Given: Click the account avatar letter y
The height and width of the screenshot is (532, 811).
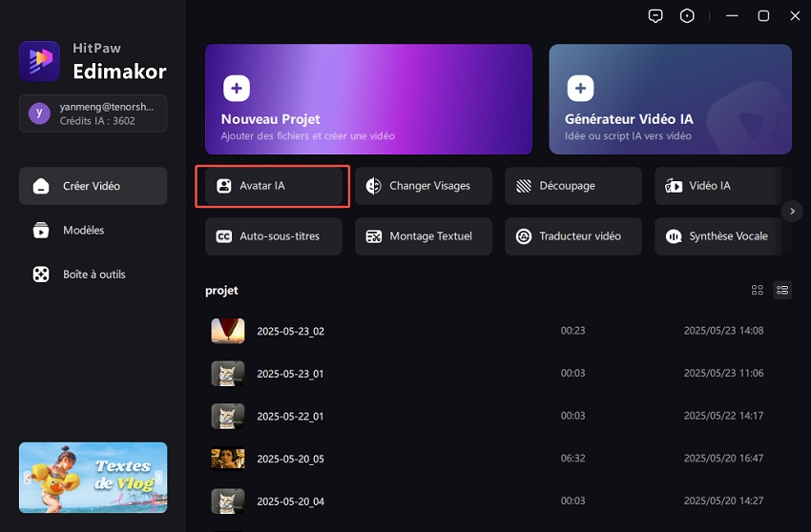Looking at the screenshot, I should [x=39, y=113].
